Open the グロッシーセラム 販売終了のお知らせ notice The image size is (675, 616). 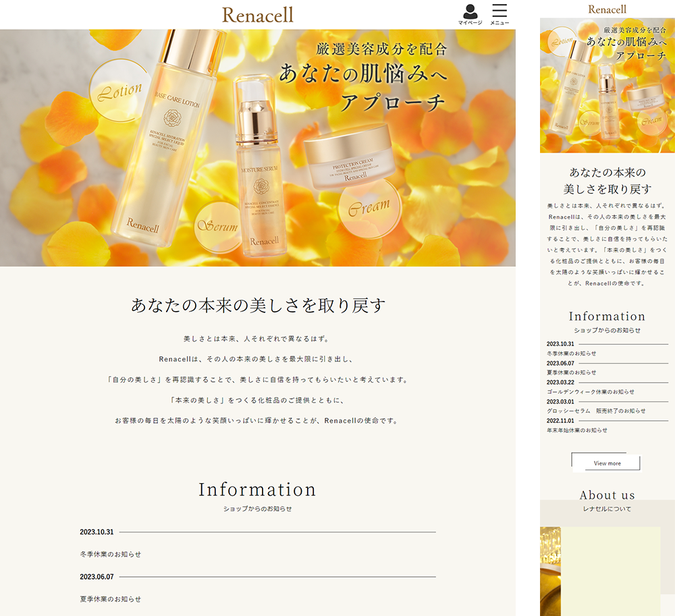click(595, 410)
